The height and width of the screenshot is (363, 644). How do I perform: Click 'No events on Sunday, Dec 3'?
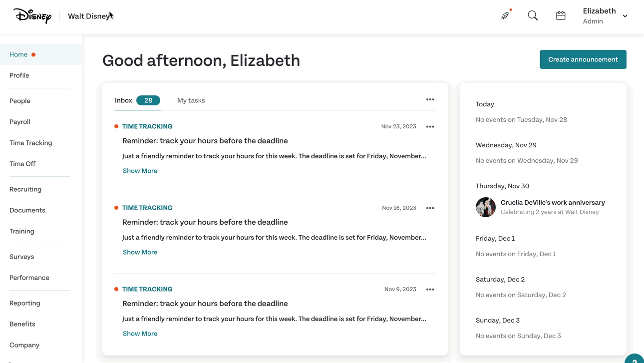518,336
